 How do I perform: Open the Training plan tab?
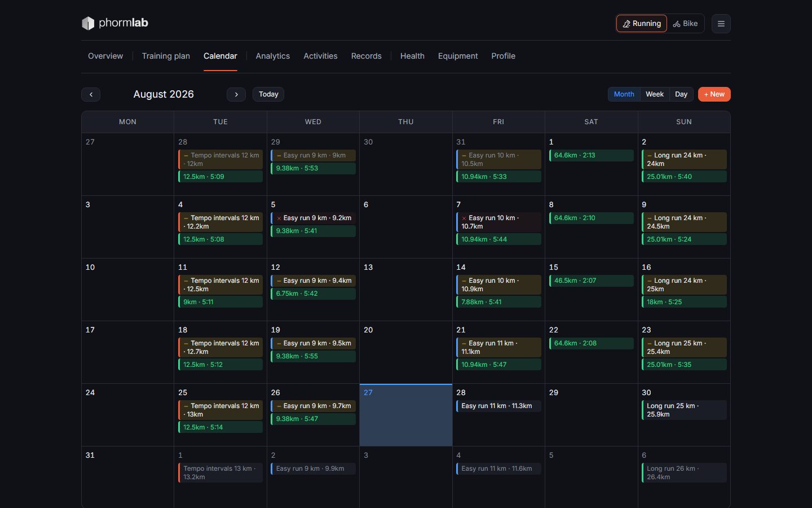click(x=166, y=56)
